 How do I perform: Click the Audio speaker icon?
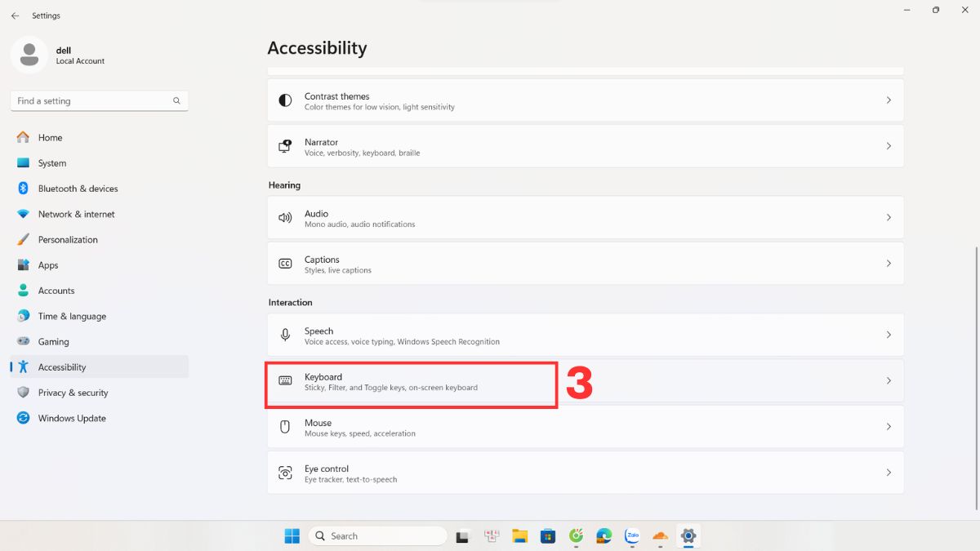click(x=285, y=218)
